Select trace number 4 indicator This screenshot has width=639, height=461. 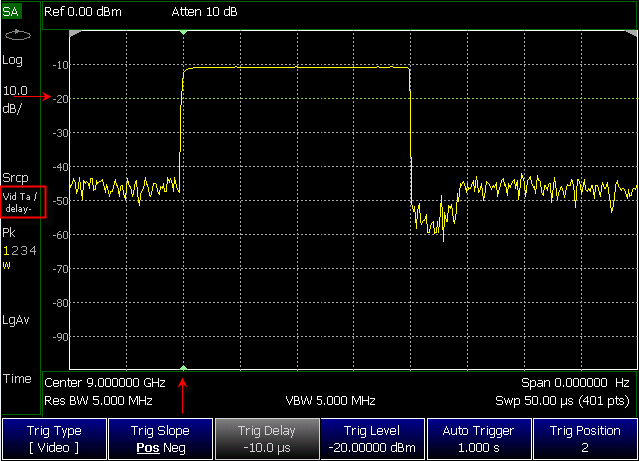[x=33, y=250]
